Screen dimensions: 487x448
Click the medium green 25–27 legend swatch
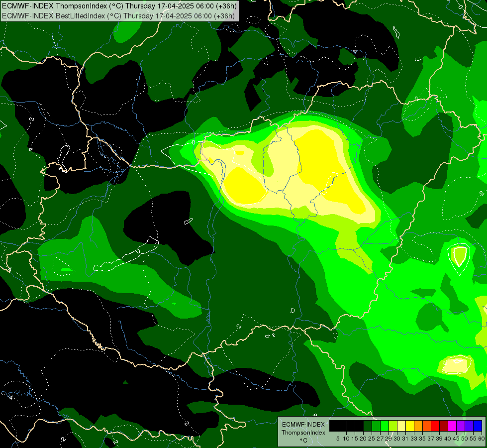coord(376,426)
